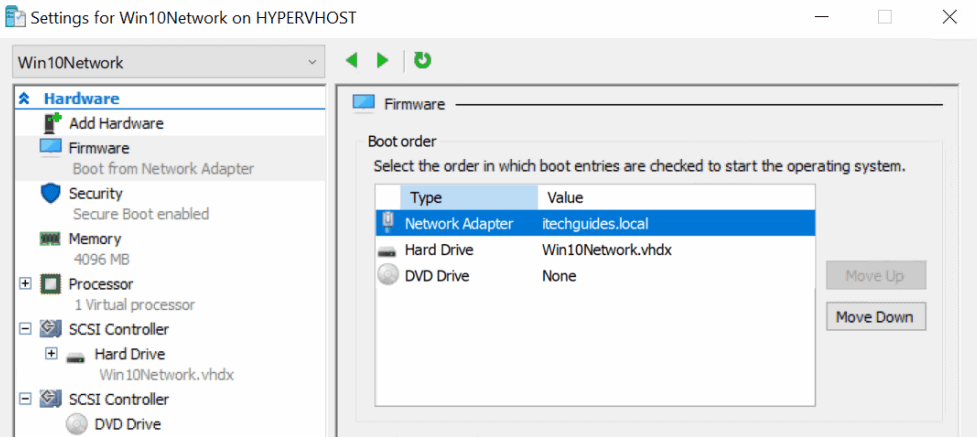The width and height of the screenshot is (977, 437).
Task: Click the DVD Drive disc icon in sidebar
Action: [x=77, y=424]
